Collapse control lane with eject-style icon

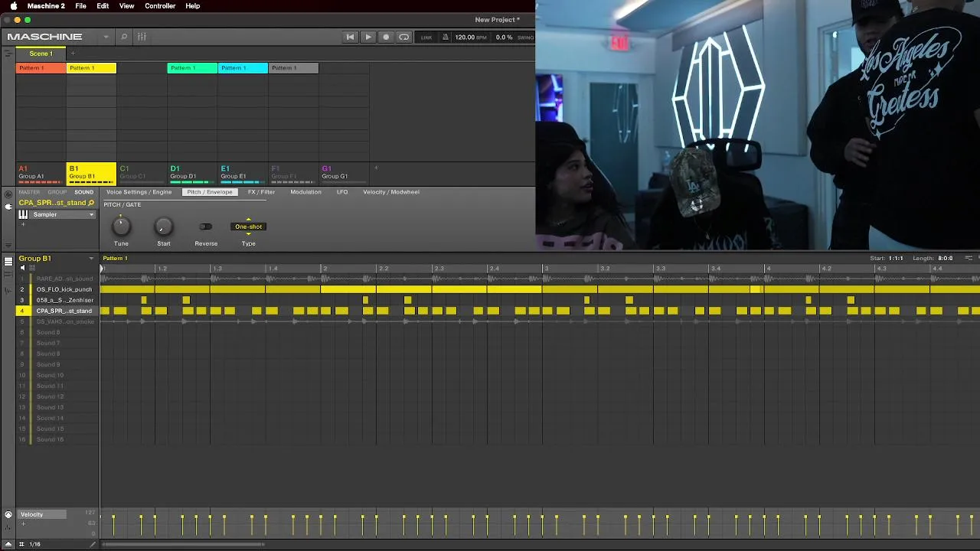8,544
